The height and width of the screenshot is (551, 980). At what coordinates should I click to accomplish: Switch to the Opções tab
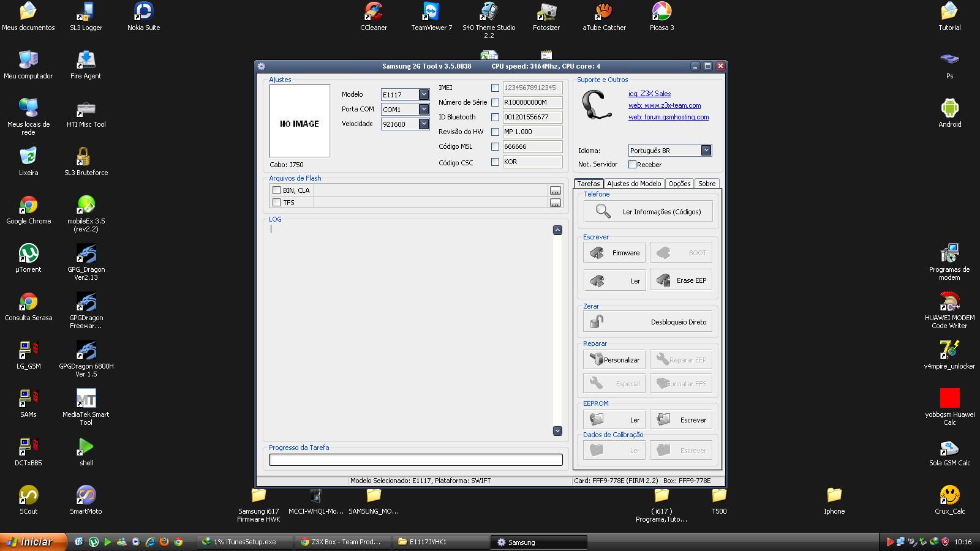(x=679, y=184)
